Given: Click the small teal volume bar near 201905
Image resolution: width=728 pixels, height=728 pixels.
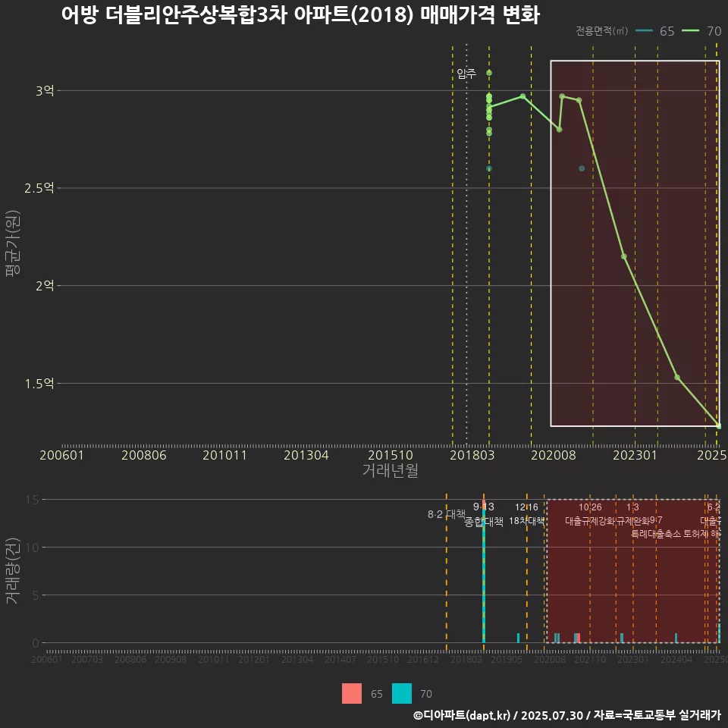Looking at the screenshot, I should click(518, 638).
